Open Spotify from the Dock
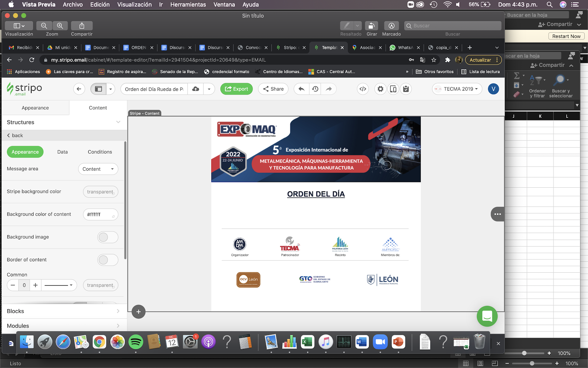Image resolution: width=588 pixels, height=368 pixels. [136, 342]
